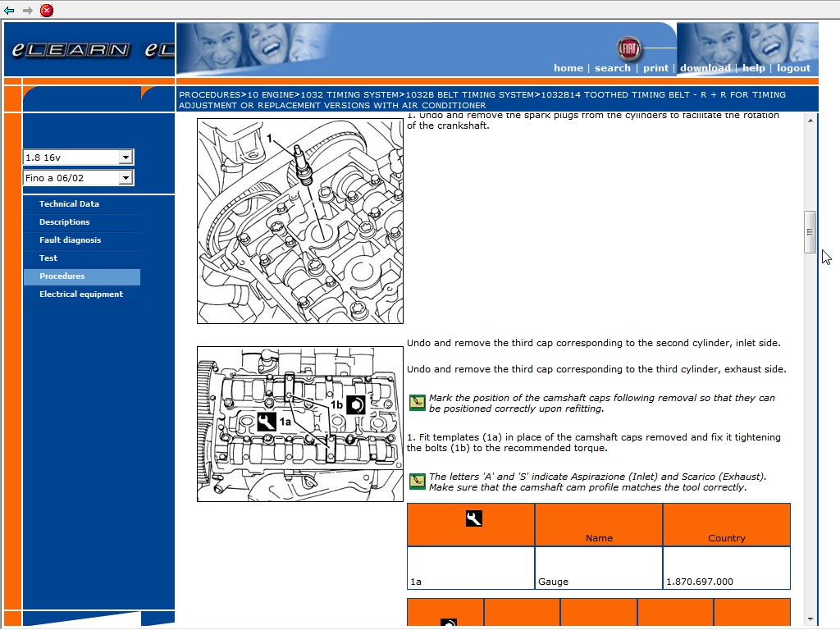The width and height of the screenshot is (840, 630).
Task: Click the scrollbar down arrow
Action: (810, 619)
